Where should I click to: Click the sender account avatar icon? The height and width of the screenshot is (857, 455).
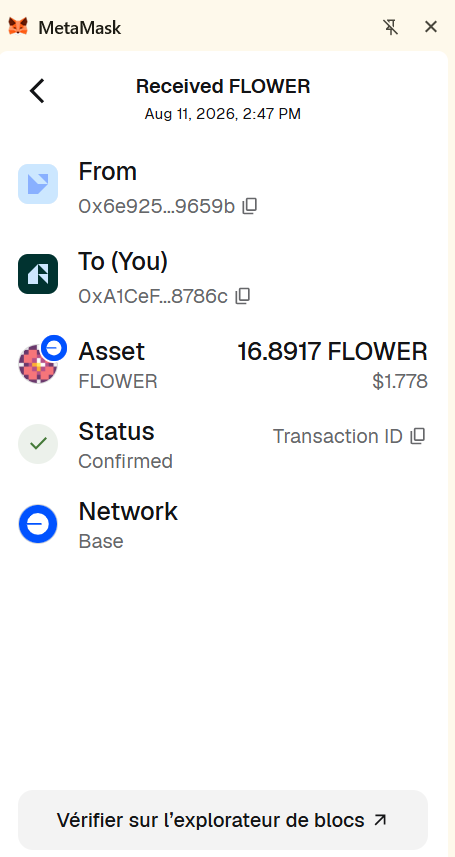click(38, 184)
